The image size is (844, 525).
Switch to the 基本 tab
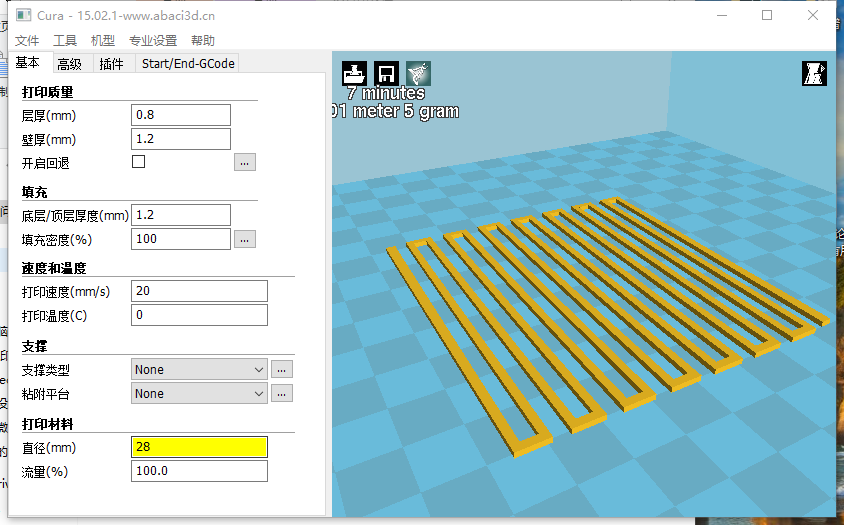(30, 62)
